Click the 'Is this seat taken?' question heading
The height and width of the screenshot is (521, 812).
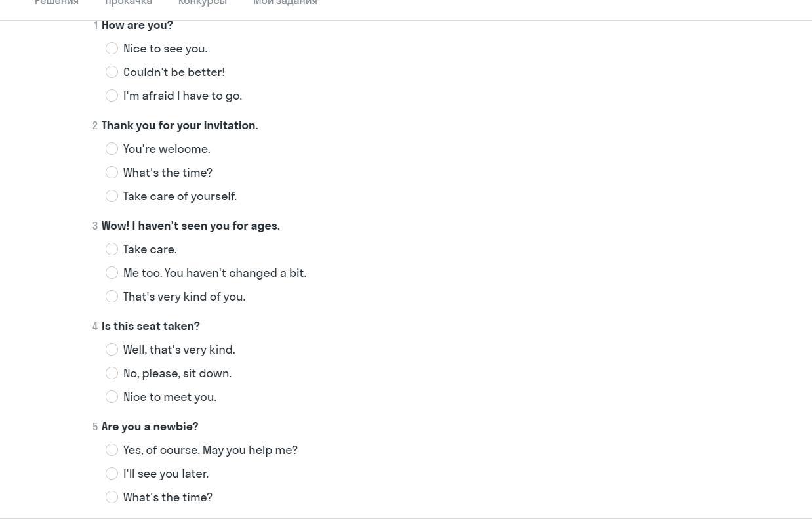click(151, 326)
